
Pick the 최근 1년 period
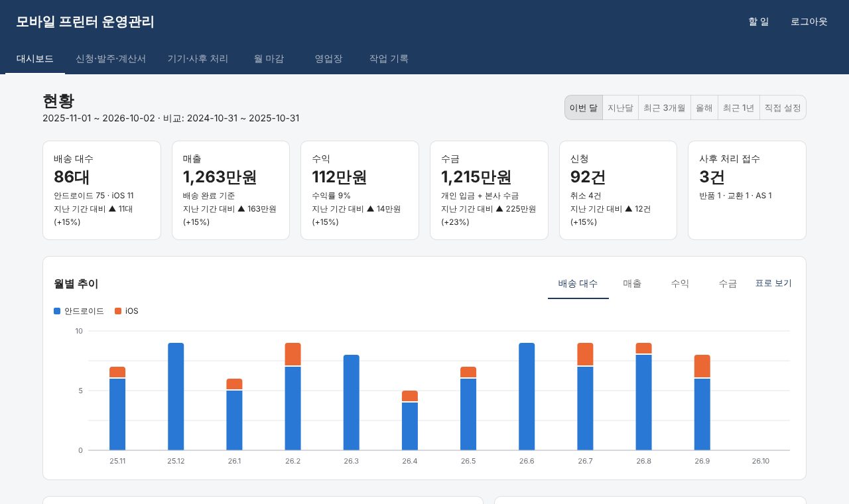(739, 107)
